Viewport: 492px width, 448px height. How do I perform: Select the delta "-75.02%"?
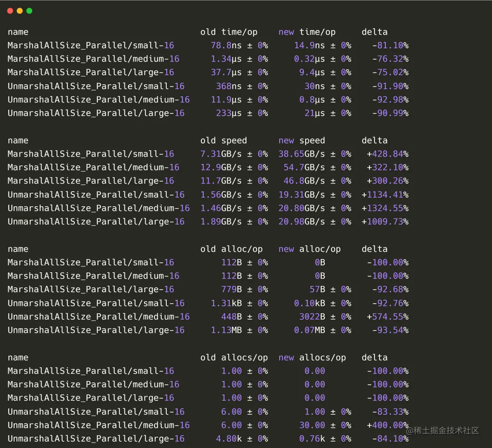[390, 72]
